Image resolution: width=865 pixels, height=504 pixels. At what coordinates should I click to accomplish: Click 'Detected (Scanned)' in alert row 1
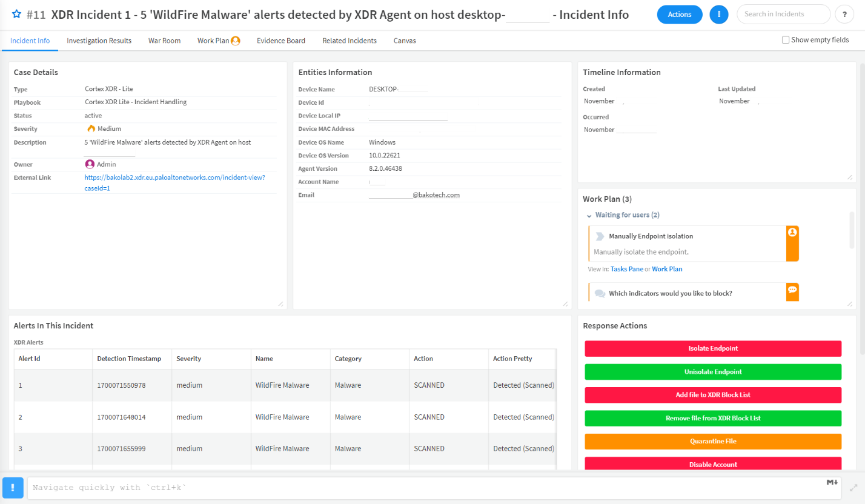tap(523, 385)
